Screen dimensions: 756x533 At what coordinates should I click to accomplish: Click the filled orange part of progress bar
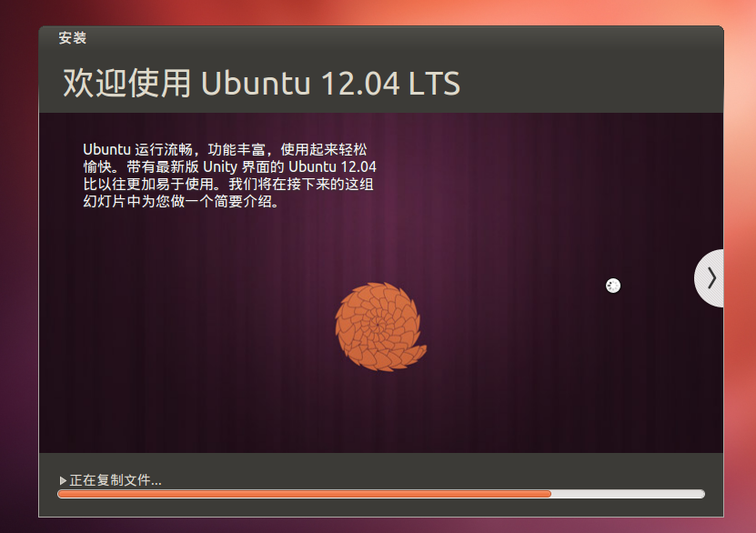304,494
